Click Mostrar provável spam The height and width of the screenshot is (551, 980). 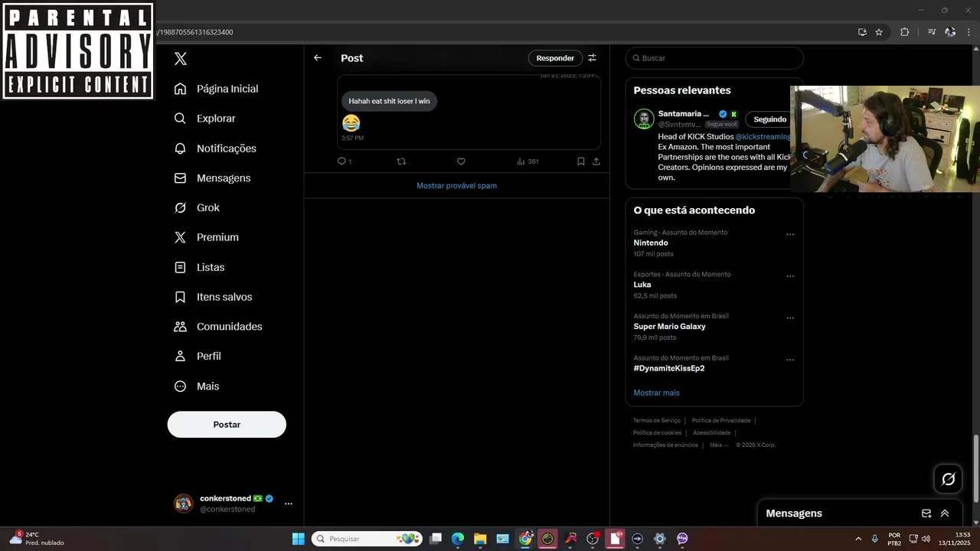point(456,186)
